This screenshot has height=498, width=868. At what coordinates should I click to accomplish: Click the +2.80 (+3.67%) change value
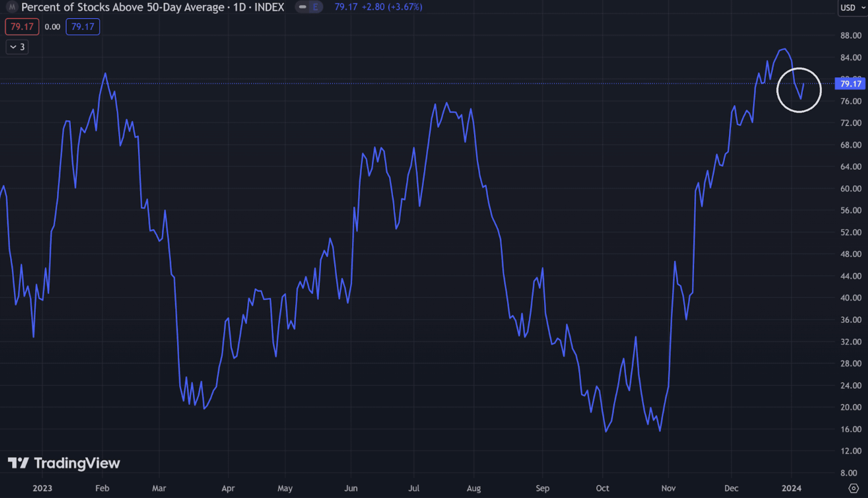[x=392, y=7]
